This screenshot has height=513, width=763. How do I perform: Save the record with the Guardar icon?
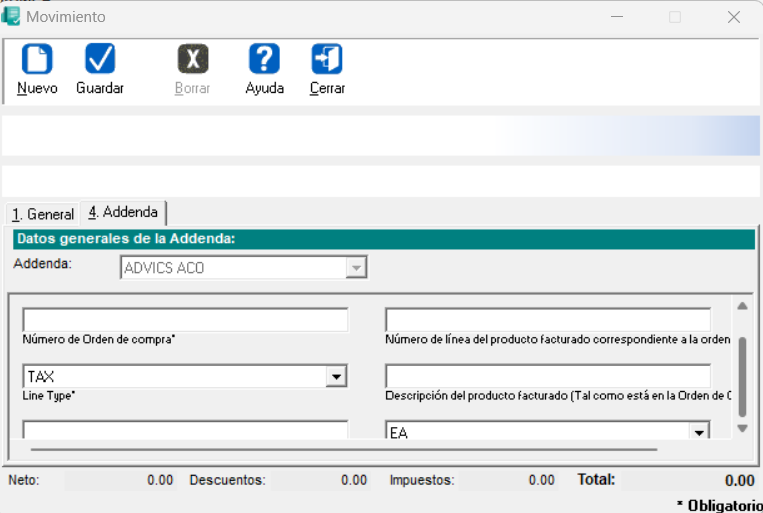(100, 61)
